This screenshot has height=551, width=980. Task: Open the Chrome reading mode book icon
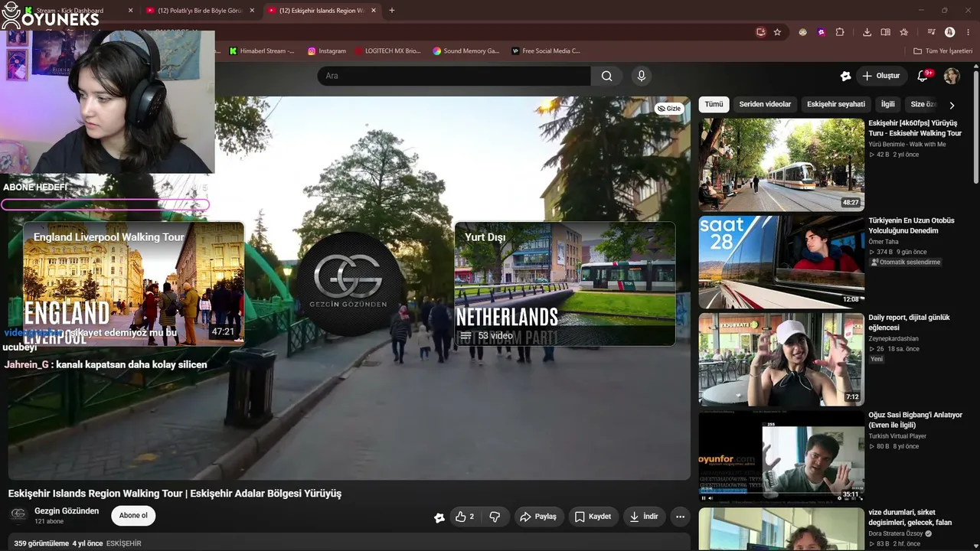tap(885, 32)
